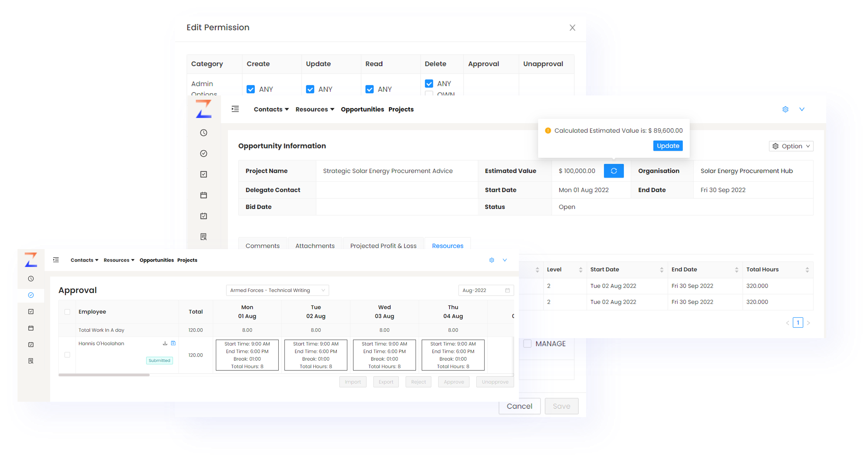
Task: Uncheck Create ANY for Admin Options
Action: point(251,89)
